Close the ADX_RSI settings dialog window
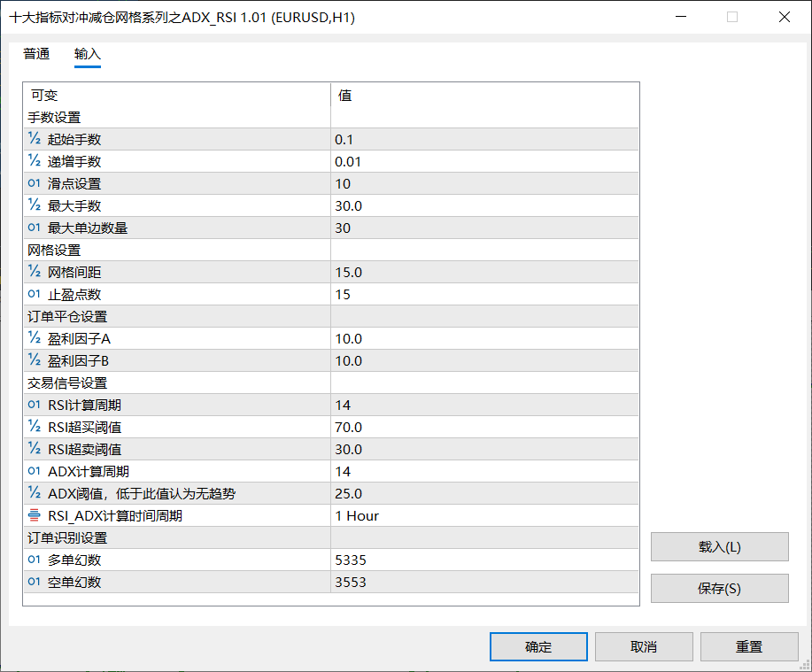 [x=784, y=17]
